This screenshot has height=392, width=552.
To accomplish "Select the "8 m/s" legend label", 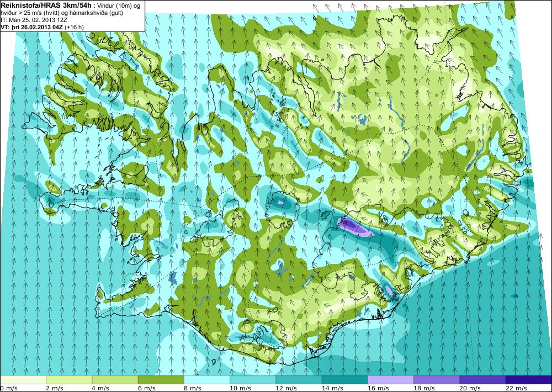I will 193,388.
